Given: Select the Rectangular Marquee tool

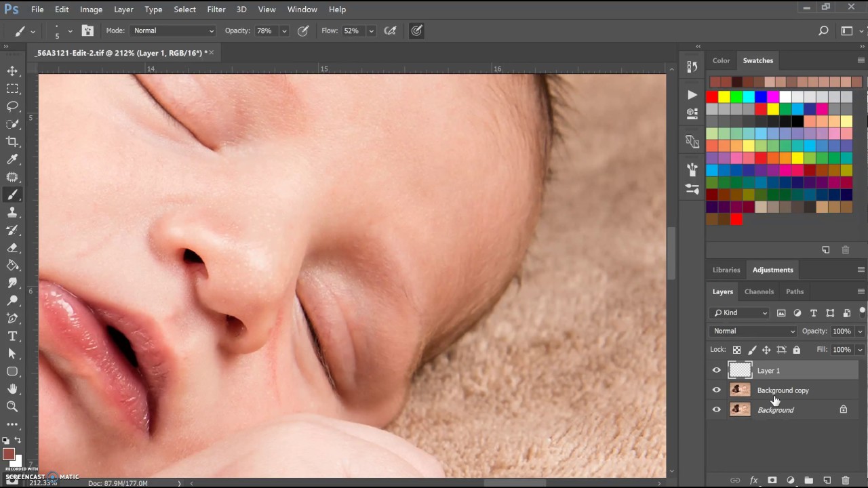Looking at the screenshot, I should click(x=12, y=89).
